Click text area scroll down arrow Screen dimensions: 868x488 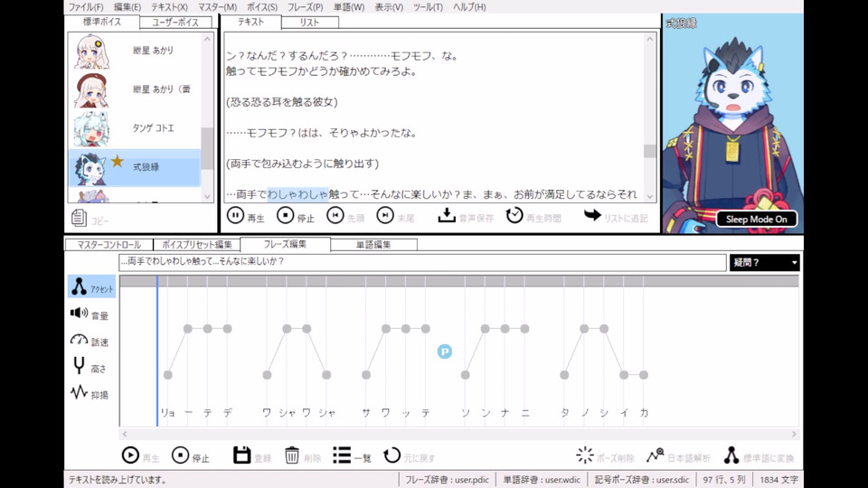pos(650,196)
